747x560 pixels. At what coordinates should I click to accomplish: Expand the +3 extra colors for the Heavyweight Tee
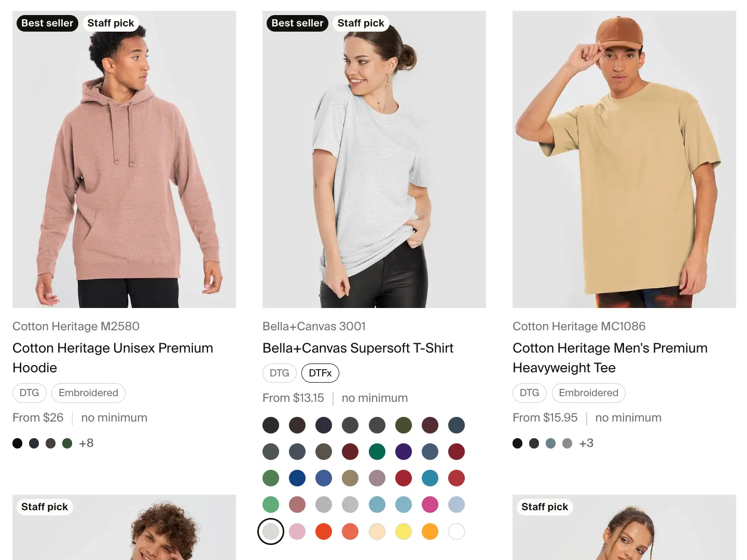pos(586,443)
